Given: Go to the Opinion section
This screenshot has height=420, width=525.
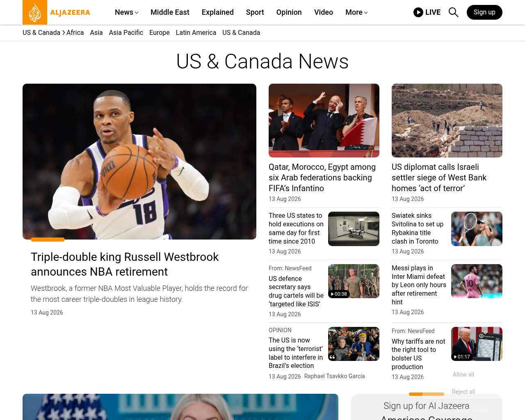Looking at the screenshot, I should 289,12.
